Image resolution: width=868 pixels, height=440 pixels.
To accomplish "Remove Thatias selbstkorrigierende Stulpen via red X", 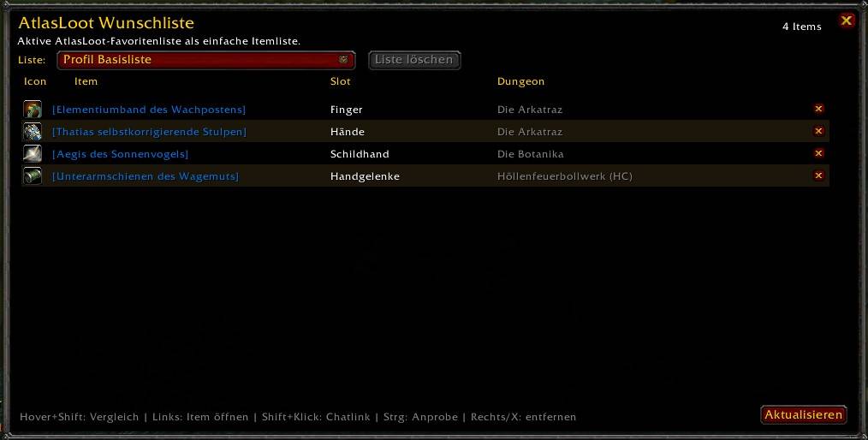I will click(818, 131).
